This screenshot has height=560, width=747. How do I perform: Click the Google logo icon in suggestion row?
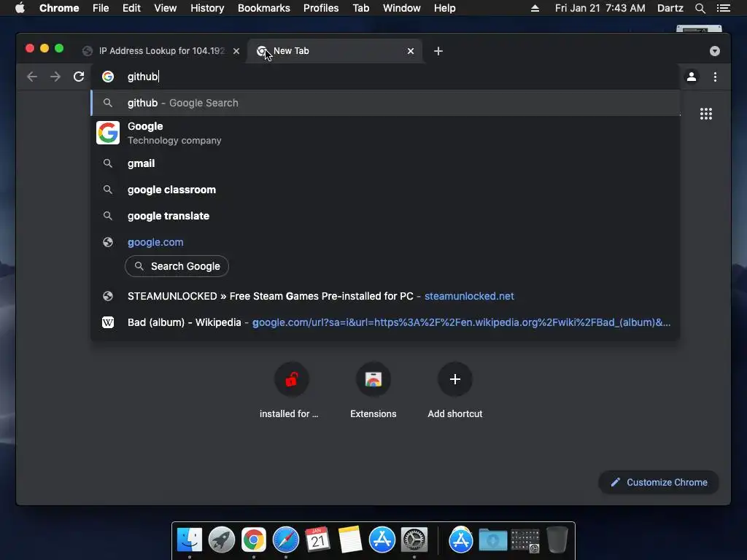pyautogui.click(x=108, y=133)
